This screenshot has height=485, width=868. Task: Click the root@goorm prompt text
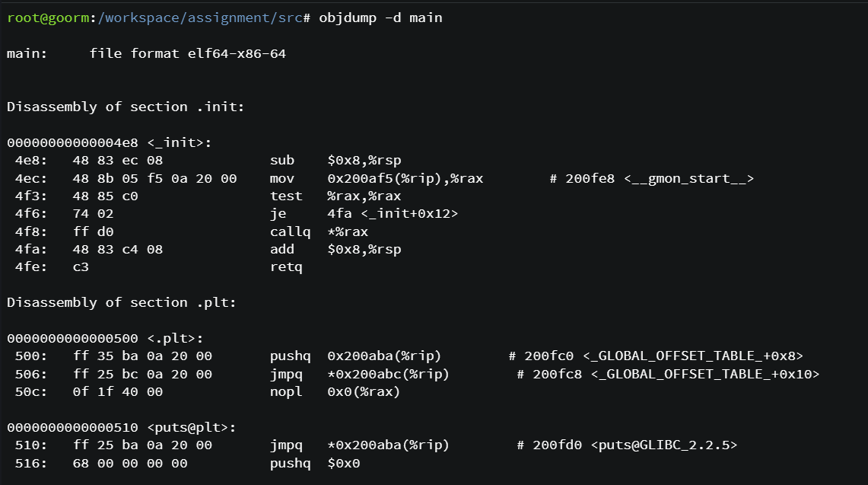[48, 18]
